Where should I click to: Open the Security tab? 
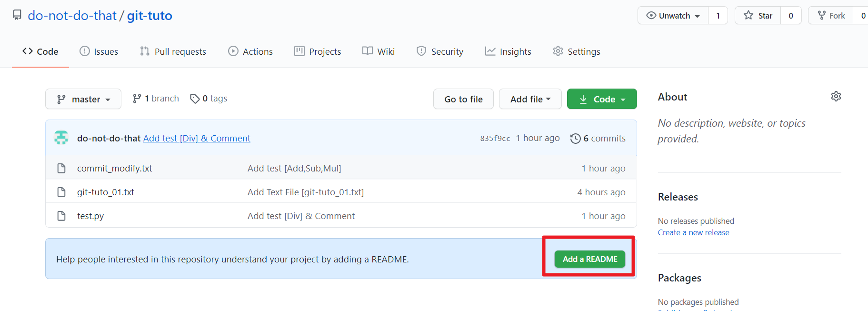(440, 51)
